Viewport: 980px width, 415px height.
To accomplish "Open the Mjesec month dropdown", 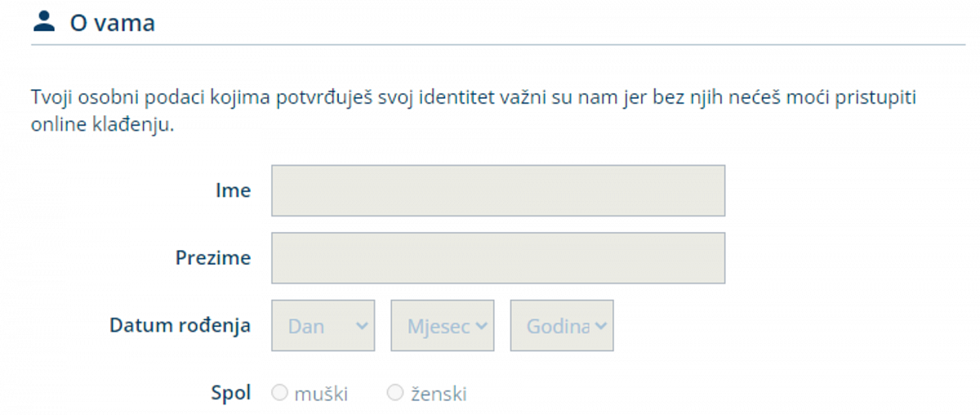I will coord(442,326).
